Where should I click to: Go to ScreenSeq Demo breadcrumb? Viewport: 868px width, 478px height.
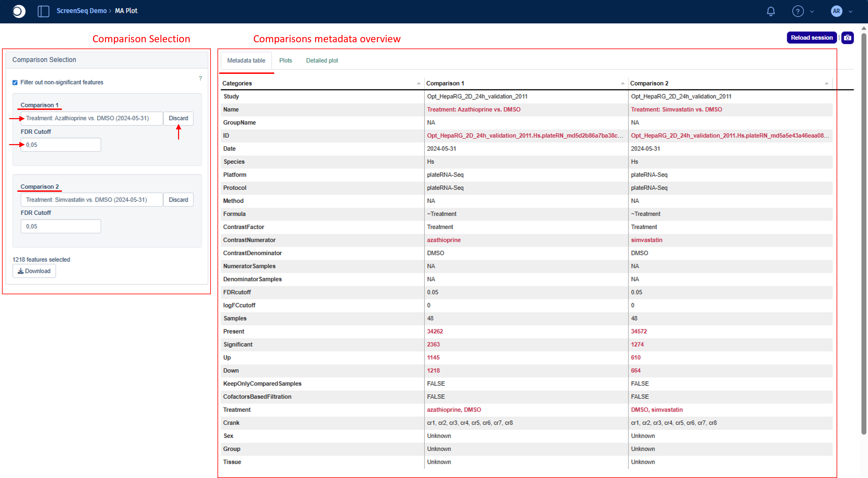[x=81, y=11]
